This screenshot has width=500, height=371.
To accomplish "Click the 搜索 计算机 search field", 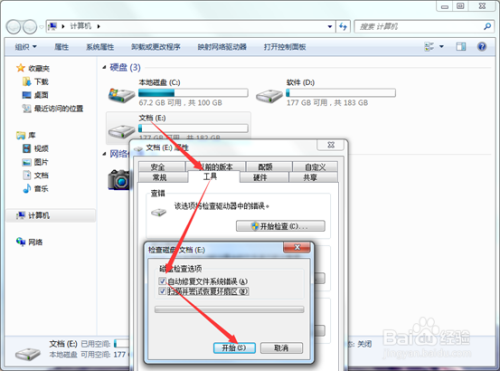I will tap(419, 26).
